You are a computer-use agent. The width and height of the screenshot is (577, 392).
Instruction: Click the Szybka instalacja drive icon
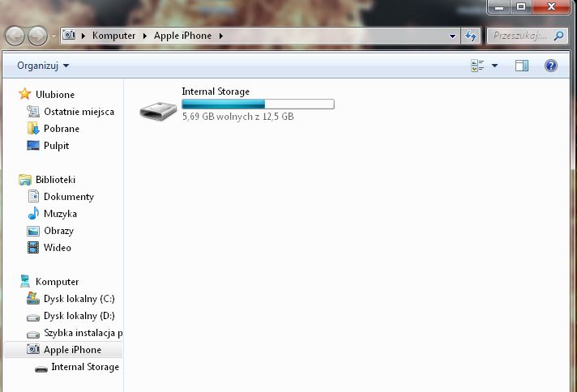click(x=33, y=334)
